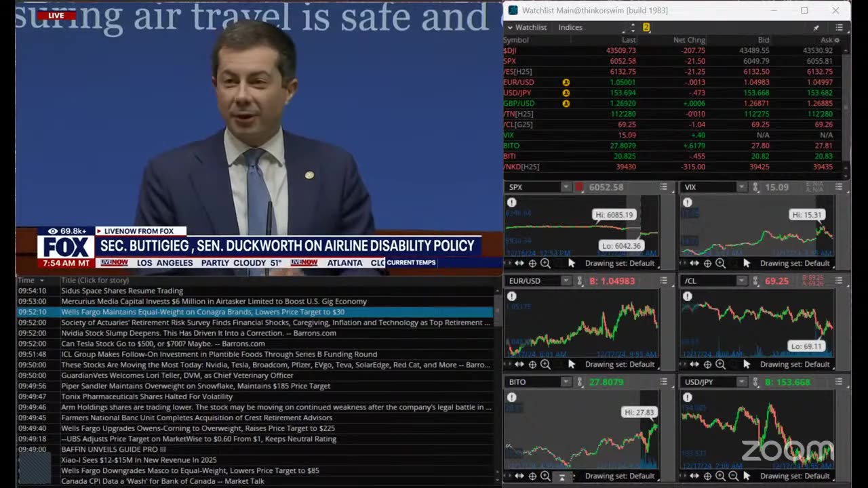
Task: Select the crosshair tool in EUR/USD chart
Action: click(x=532, y=365)
